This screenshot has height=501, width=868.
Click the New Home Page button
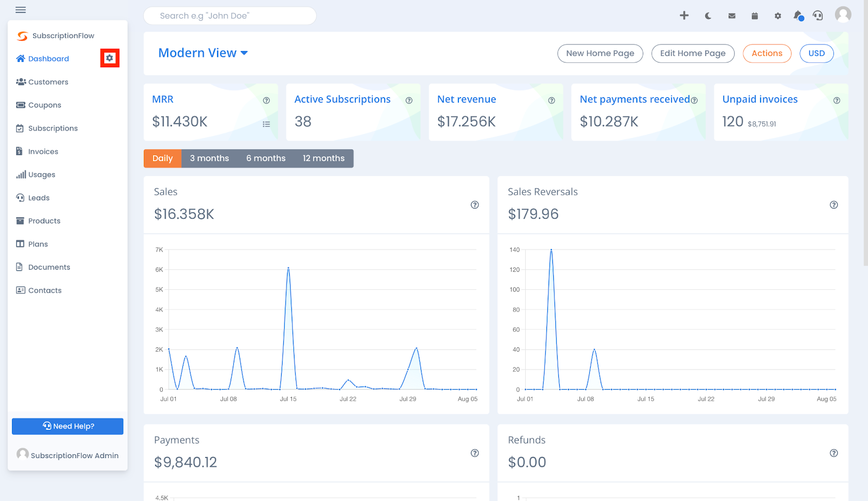[600, 53]
